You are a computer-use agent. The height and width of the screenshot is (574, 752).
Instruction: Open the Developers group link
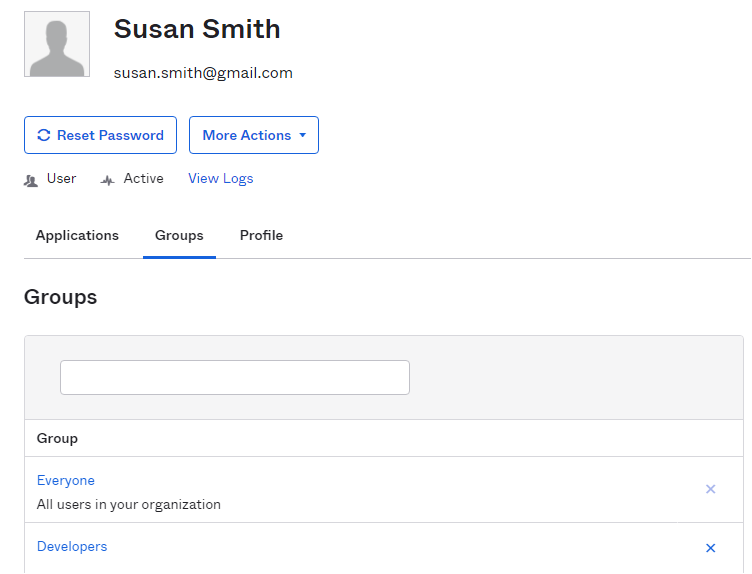pyautogui.click(x=72, y=547)
